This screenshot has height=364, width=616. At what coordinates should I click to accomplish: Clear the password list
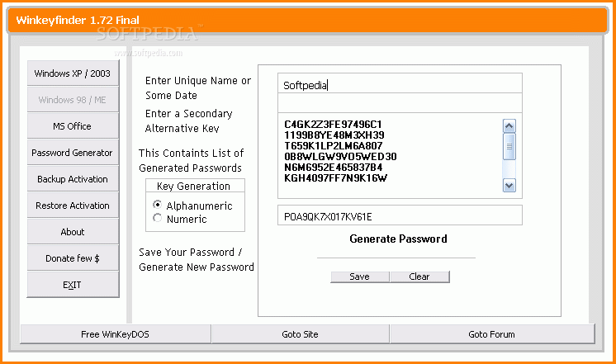point(419,277)
